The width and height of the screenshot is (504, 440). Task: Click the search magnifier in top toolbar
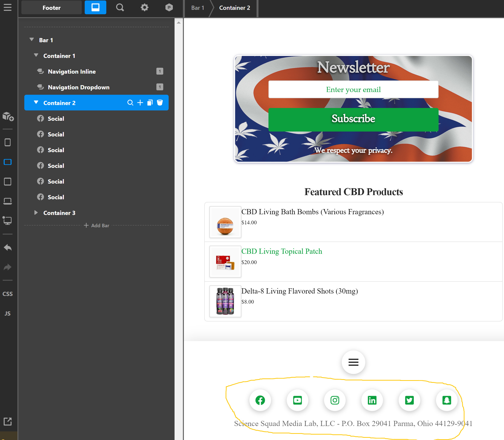120,7
